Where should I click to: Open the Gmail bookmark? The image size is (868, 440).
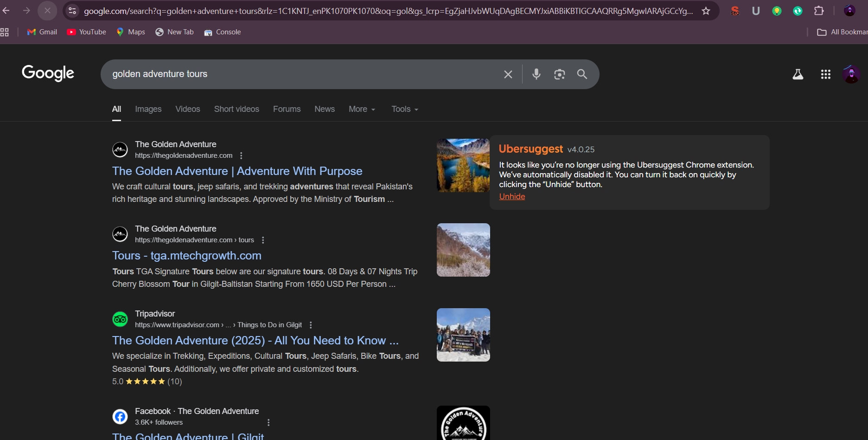coord(42,32)
